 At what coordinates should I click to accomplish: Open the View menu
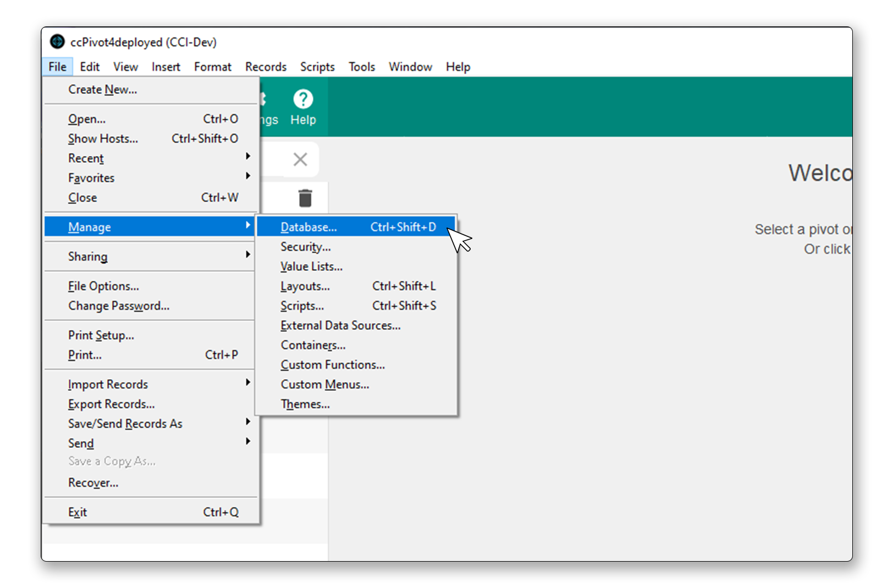125,67
